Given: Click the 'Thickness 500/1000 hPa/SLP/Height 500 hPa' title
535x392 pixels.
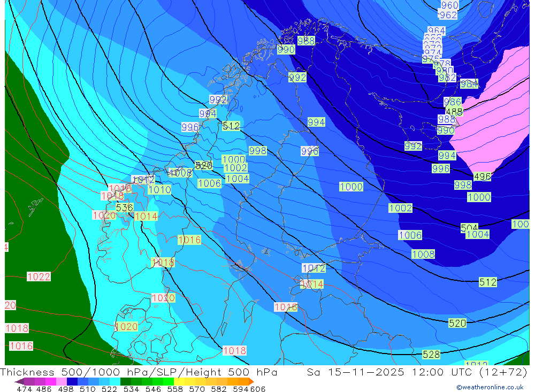Looking at the screenshot, I should click(x=139, y=372).
